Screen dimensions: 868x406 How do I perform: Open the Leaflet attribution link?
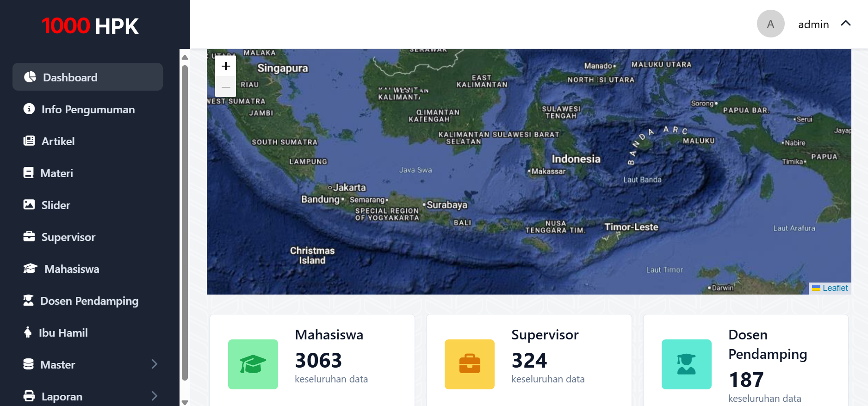835,288
